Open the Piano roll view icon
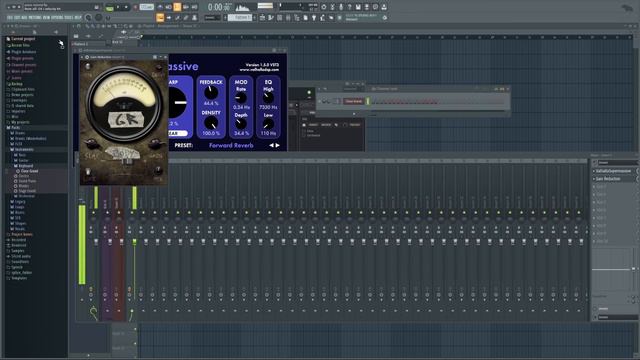640x360 pixels. 271,18
